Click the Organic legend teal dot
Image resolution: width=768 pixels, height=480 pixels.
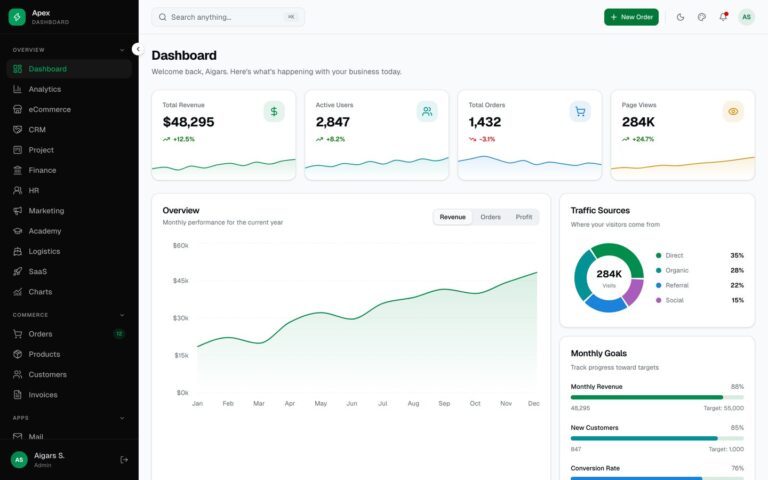click(x=658, y=270)
